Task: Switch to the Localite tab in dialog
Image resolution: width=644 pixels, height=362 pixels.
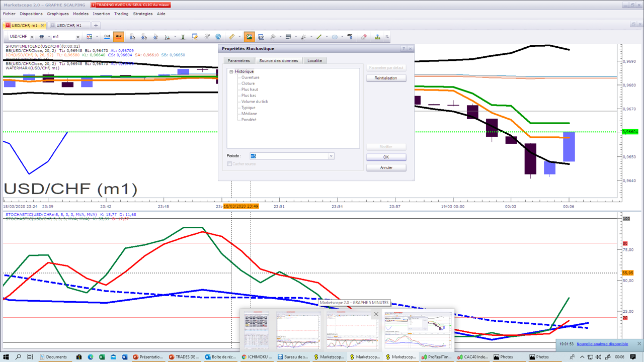Action: point(315,60)
